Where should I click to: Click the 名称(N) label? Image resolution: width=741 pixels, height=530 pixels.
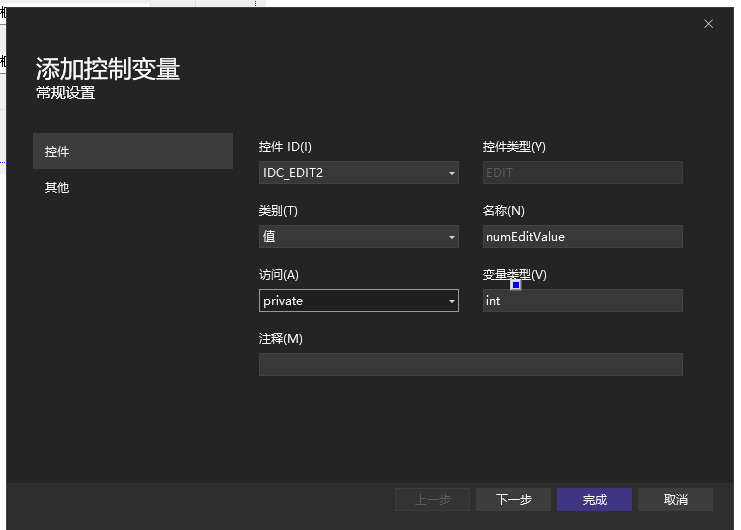(x=504, y=211)
